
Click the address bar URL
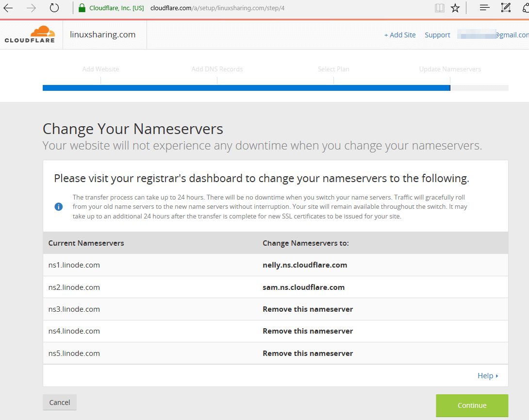217,8
